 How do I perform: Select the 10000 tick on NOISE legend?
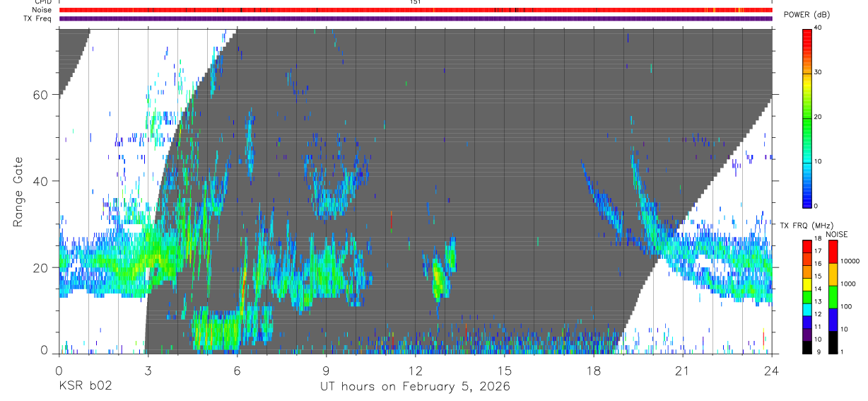[x=850, y=261]
